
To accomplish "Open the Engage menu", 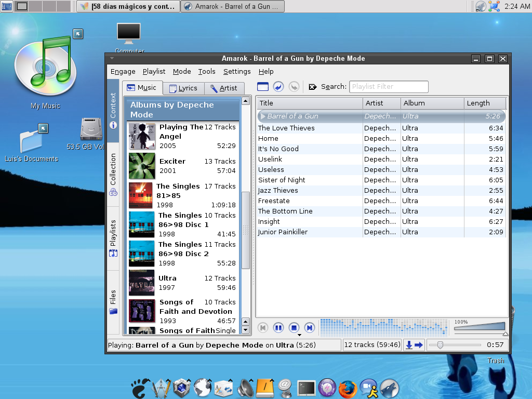I will (x=123, y=72).
